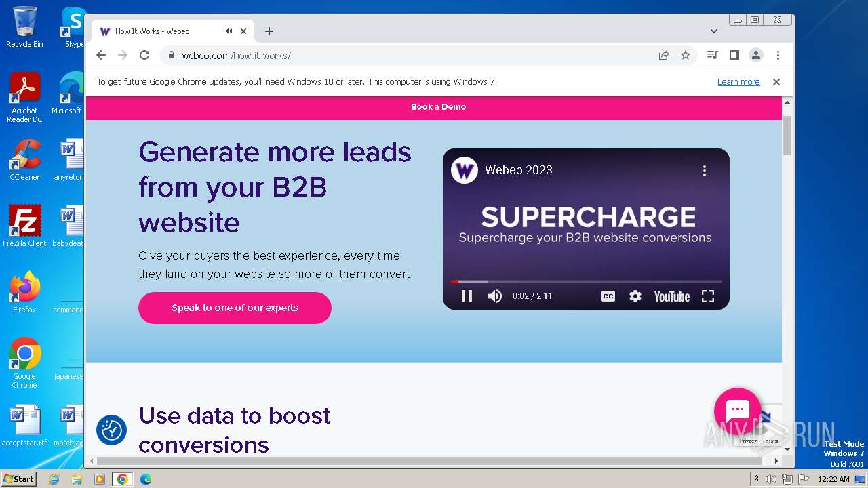Open the video settings gear

tap(635, 296)
